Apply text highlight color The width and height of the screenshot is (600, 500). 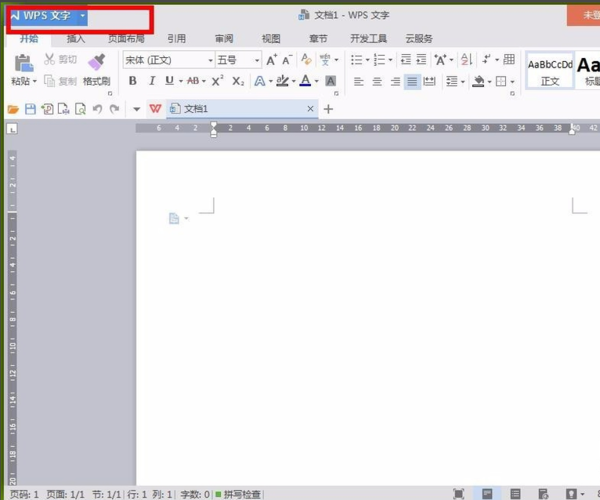282,81
